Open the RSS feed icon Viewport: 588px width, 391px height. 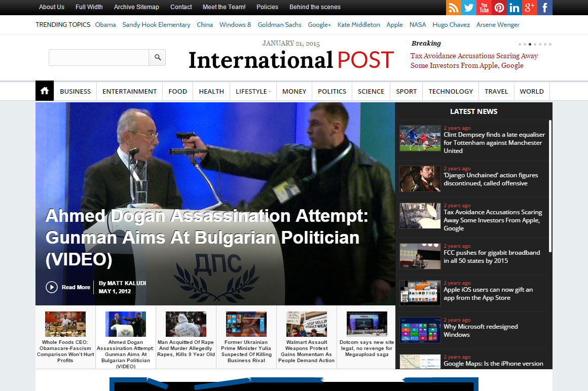(x=454, y=8)
